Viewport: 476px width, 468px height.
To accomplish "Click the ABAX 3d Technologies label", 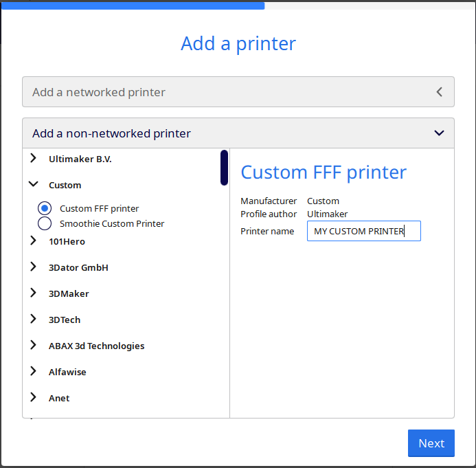I will pos(97,346).
